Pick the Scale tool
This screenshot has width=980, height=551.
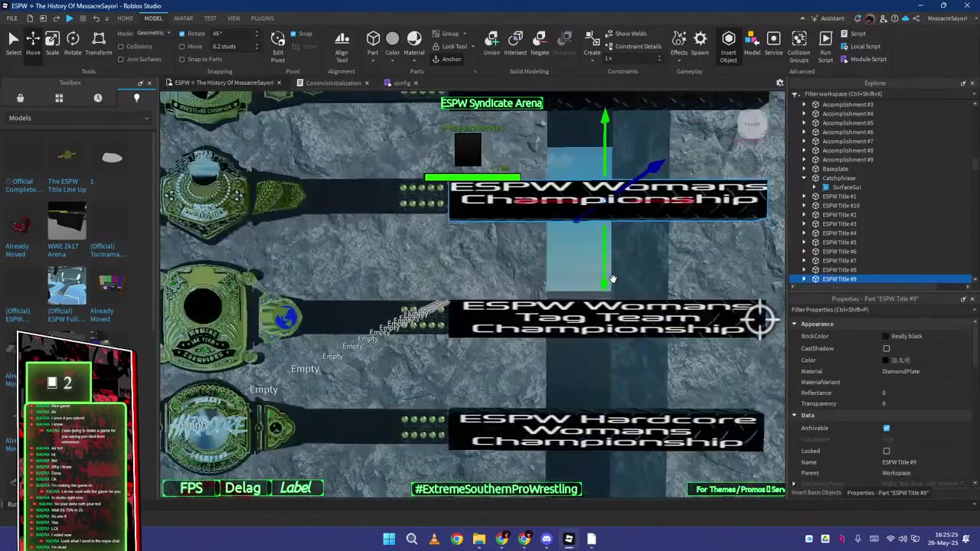52,43
